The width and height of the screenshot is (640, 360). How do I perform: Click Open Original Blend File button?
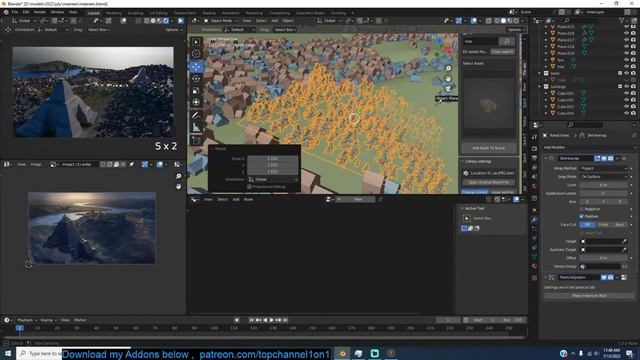pyautogui.click(x=489, y=182)
